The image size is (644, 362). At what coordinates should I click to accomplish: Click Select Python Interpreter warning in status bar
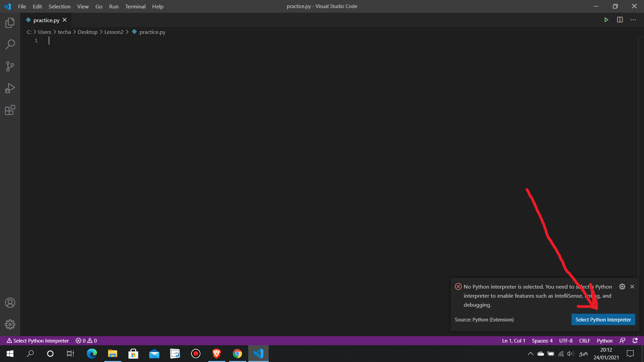(x=38, y=341)
